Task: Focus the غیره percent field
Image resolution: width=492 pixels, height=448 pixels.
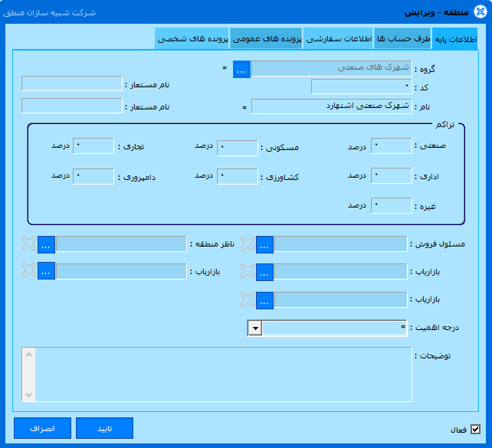Action: point(392,206)
